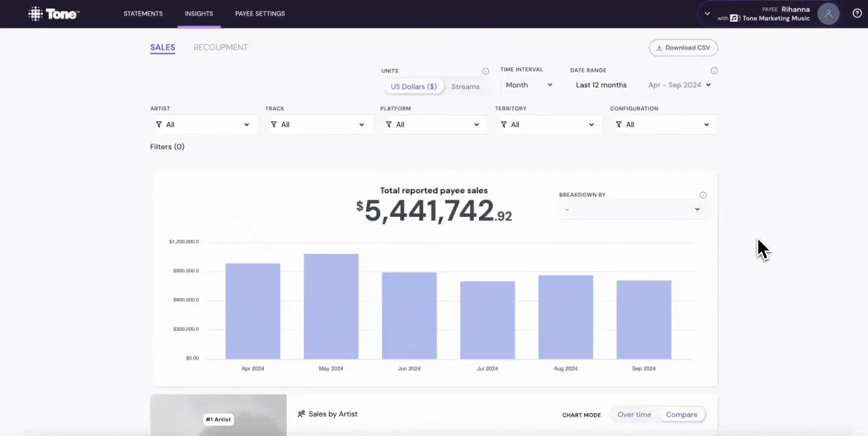The image size is (868, 436).
Task: Click the #1 Artist thumbnail image
Action: 218,415
